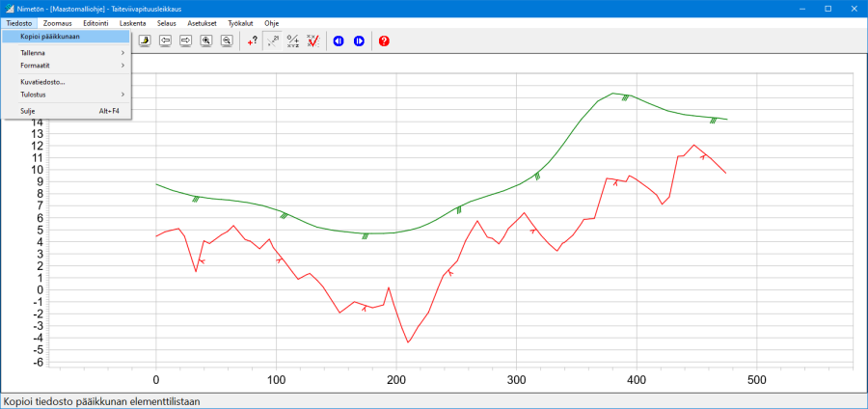Image resolution: width=868 pixels, height=409 pixels.
Task: Click the yellow-marked toolbar icon beside the menu
Action: point(145,41)
